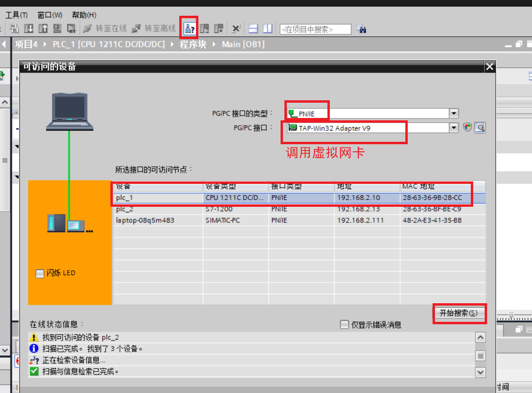
Task: Click the flash LED test magnifier icon
Action: [x=479, y=127]
